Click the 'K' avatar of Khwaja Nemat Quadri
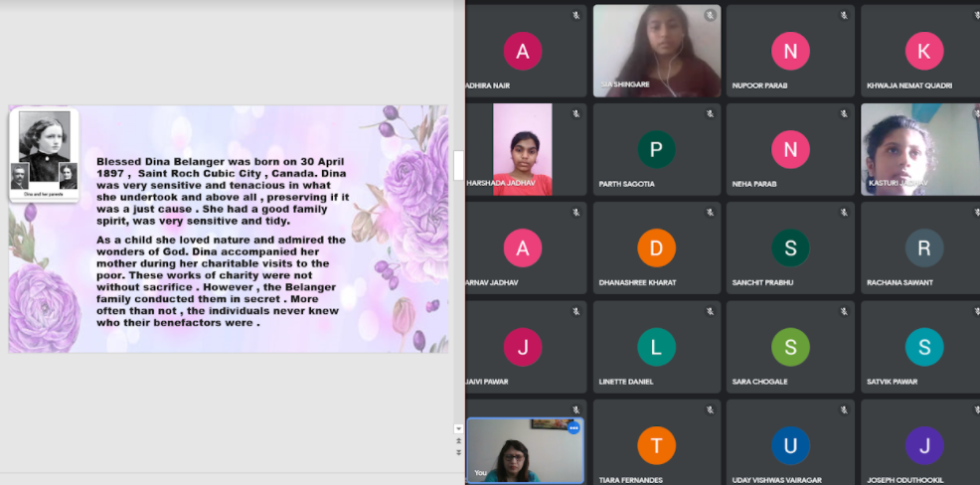The height and width of the screenshot is (485, 980). pyautogui.click(x=924, y=51)
